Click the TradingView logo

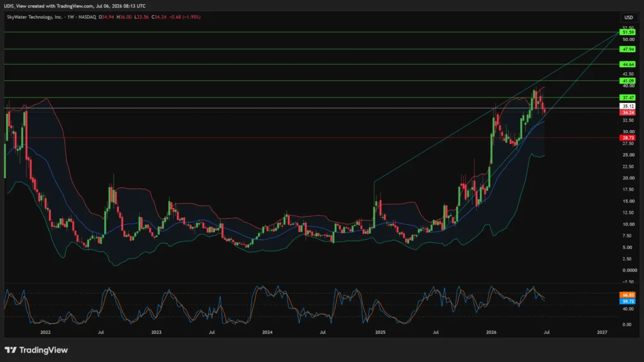coord(36,350)
